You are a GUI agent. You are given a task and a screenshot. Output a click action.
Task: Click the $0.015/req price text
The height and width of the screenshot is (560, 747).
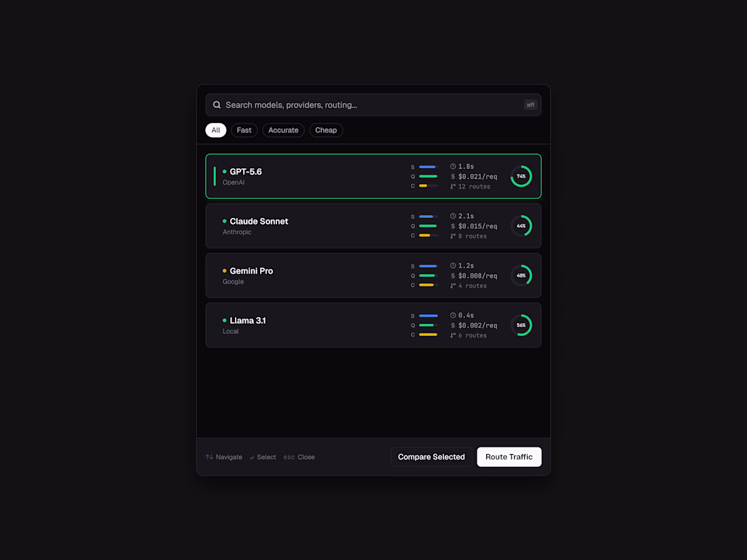477,226
